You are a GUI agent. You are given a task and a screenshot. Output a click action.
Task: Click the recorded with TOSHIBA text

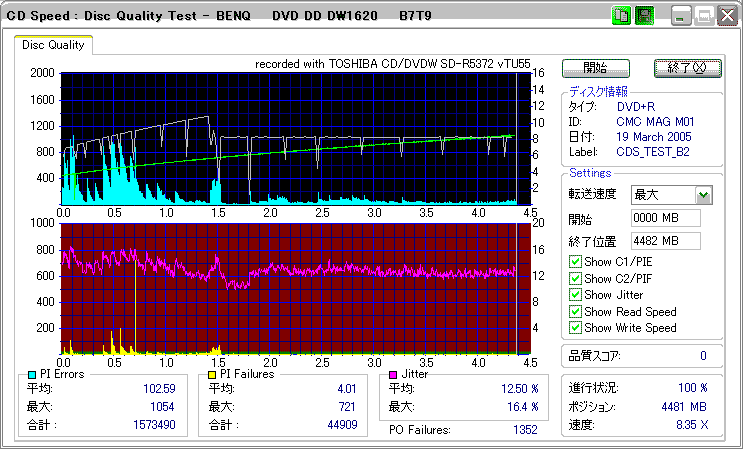click(392, 64)
